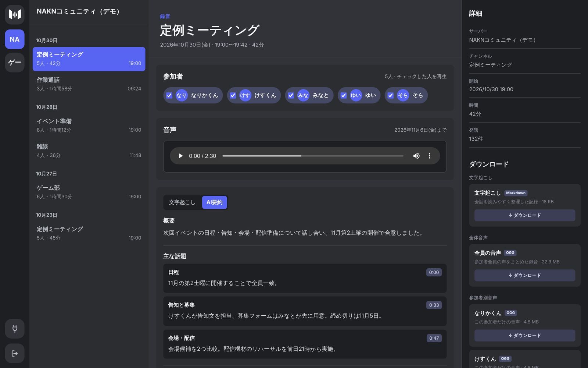Toggle ゆい participant checkbox
The image size is (588, 368).
coord(344,95)
